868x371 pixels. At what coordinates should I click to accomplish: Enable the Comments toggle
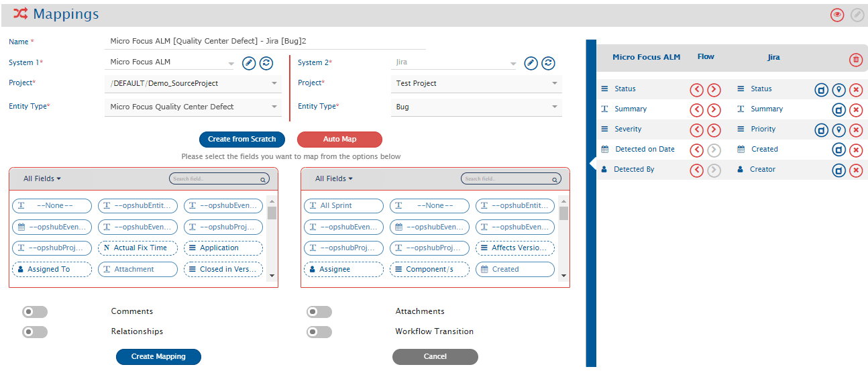(x=35, y=312)
